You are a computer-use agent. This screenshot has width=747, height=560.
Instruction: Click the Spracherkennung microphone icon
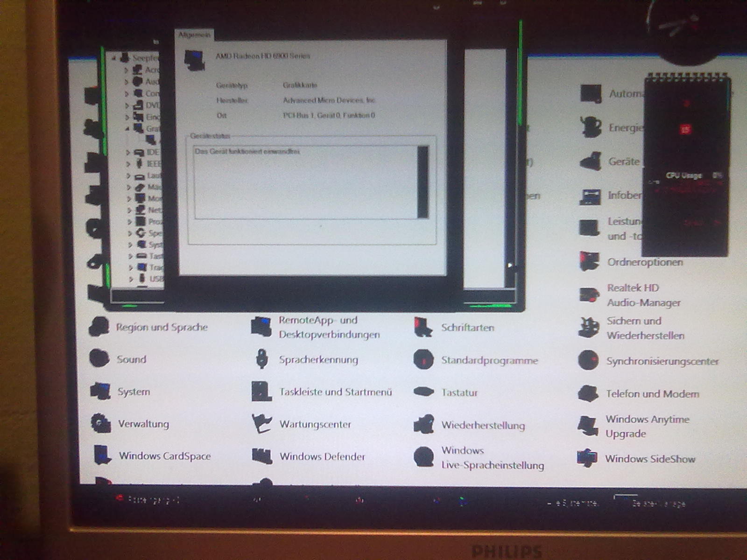(262, 359)
